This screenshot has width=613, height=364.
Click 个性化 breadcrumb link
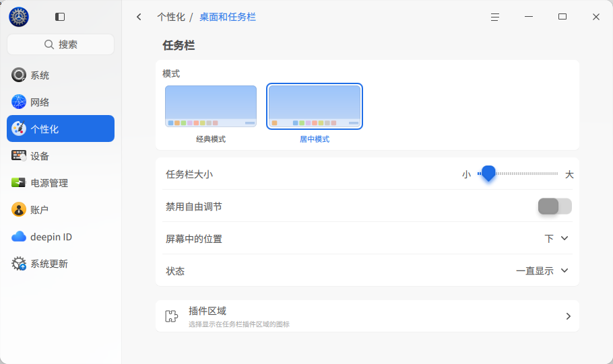171,17
